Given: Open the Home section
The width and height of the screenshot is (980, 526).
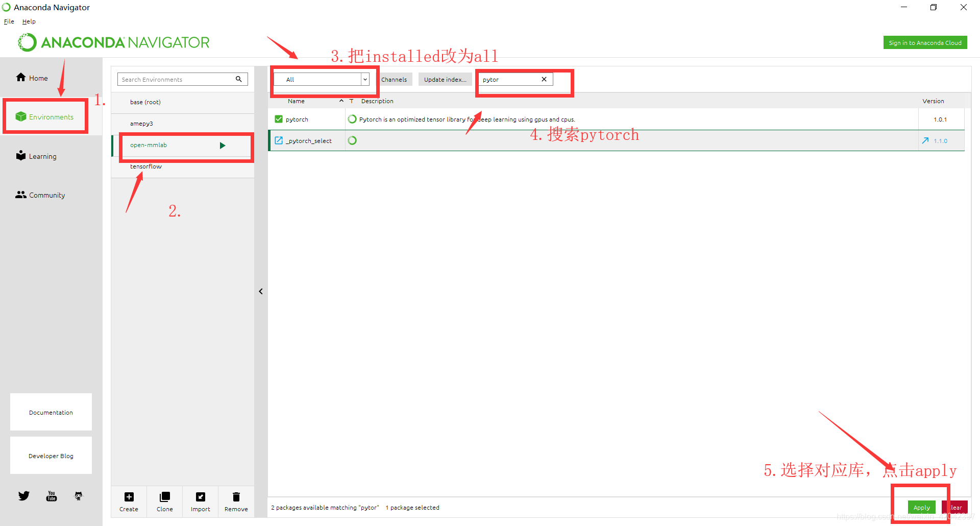Looking at the screenshot, I should [32, 78].
